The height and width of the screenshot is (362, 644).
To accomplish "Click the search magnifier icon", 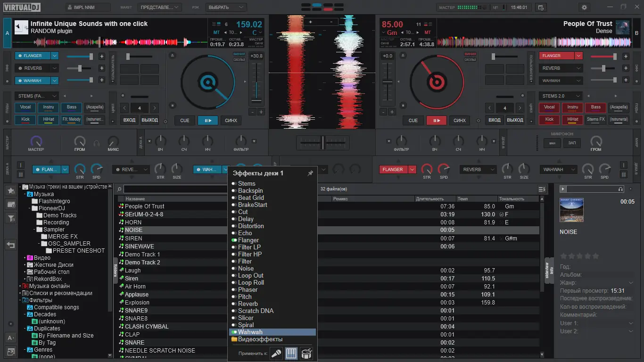I will click(x=120, y=189).
